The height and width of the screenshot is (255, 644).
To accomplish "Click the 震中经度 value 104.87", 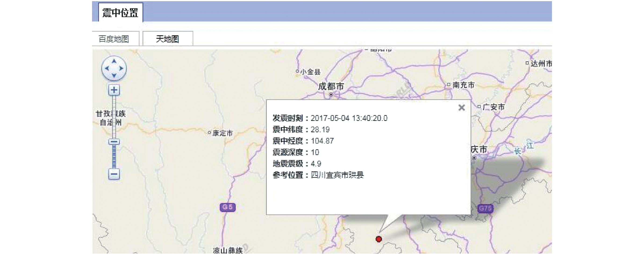I will (322, 141).
